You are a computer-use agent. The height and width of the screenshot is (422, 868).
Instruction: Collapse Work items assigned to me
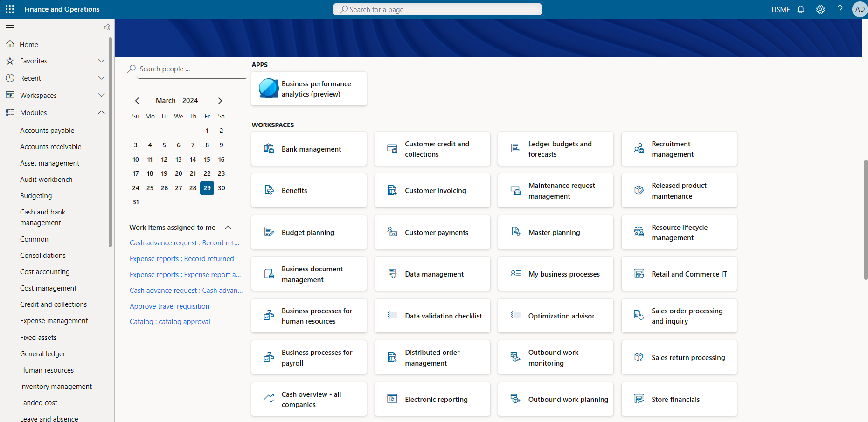click(228, 228)
